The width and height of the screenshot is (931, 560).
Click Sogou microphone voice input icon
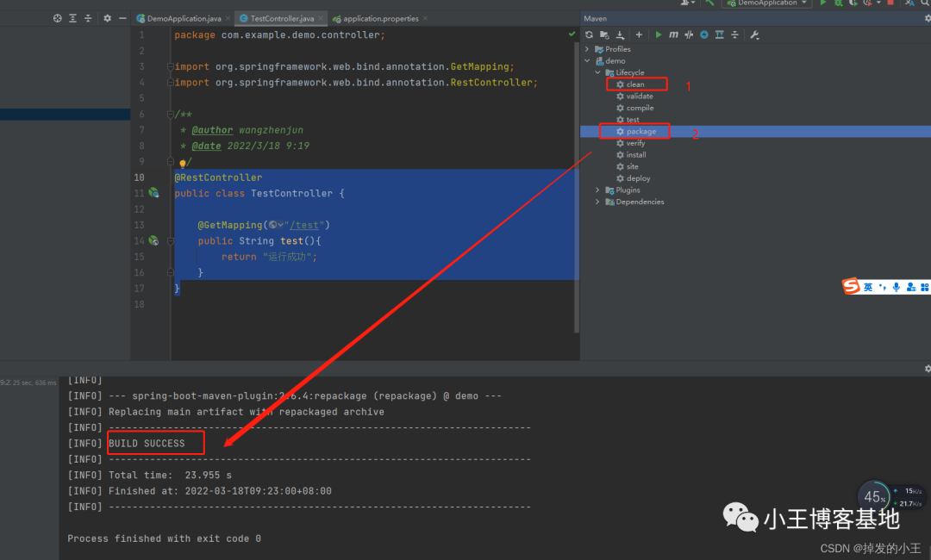896,287
